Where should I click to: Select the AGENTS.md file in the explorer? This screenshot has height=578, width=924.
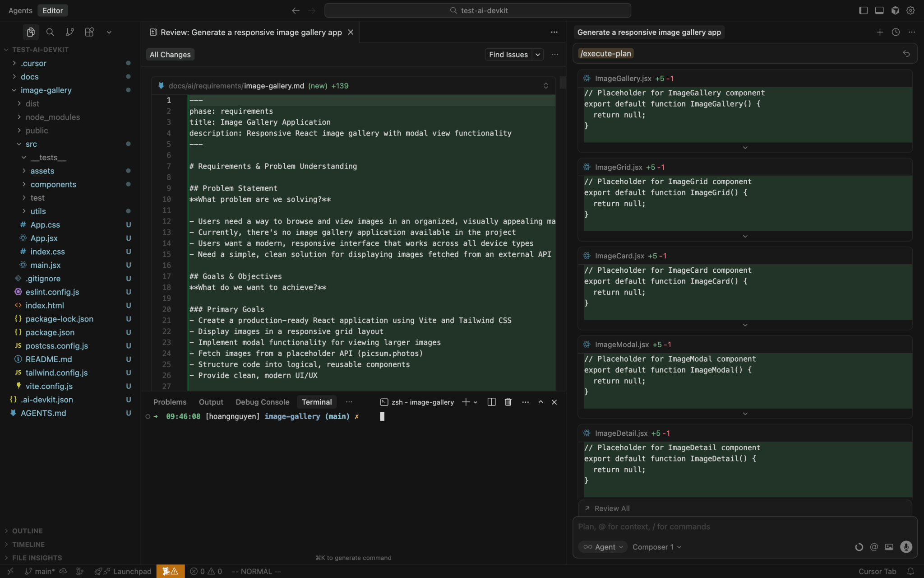click(43, 413)
